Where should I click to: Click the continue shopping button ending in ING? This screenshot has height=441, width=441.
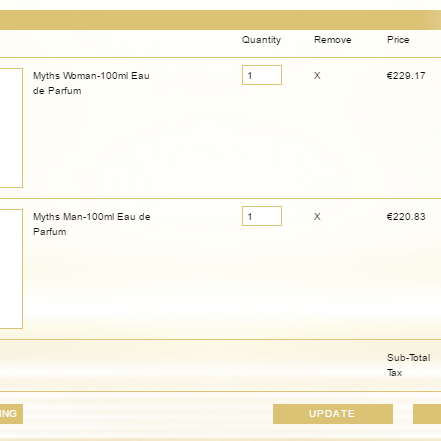pos(11,414)
